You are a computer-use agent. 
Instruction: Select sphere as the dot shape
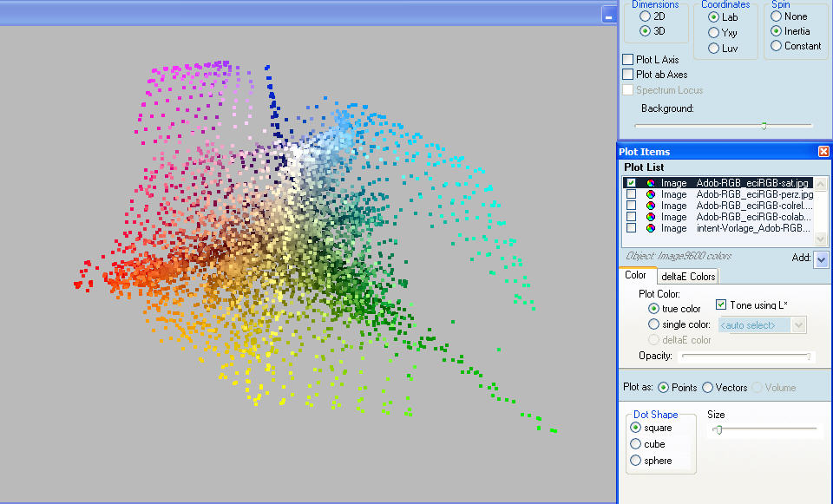tap(636, 461)
